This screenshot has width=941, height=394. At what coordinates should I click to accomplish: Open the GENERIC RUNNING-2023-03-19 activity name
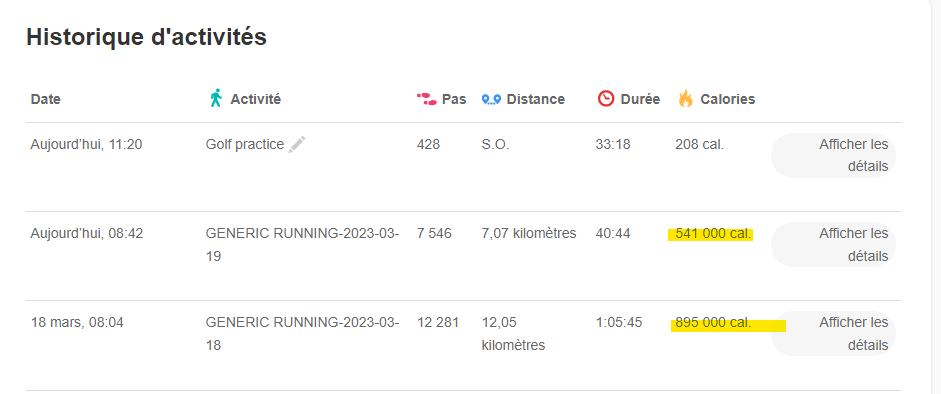coord(302,245)
